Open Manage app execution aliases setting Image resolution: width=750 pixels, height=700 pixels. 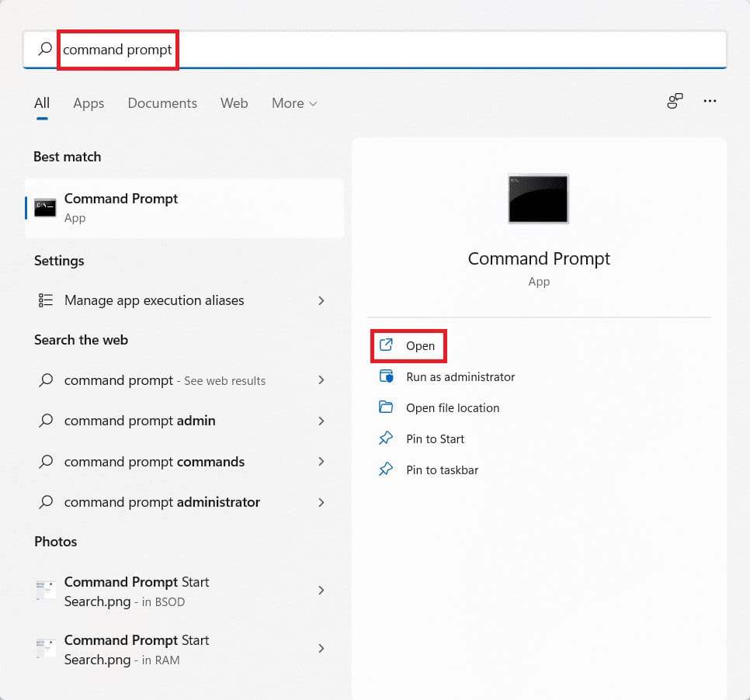pos(185,300)
